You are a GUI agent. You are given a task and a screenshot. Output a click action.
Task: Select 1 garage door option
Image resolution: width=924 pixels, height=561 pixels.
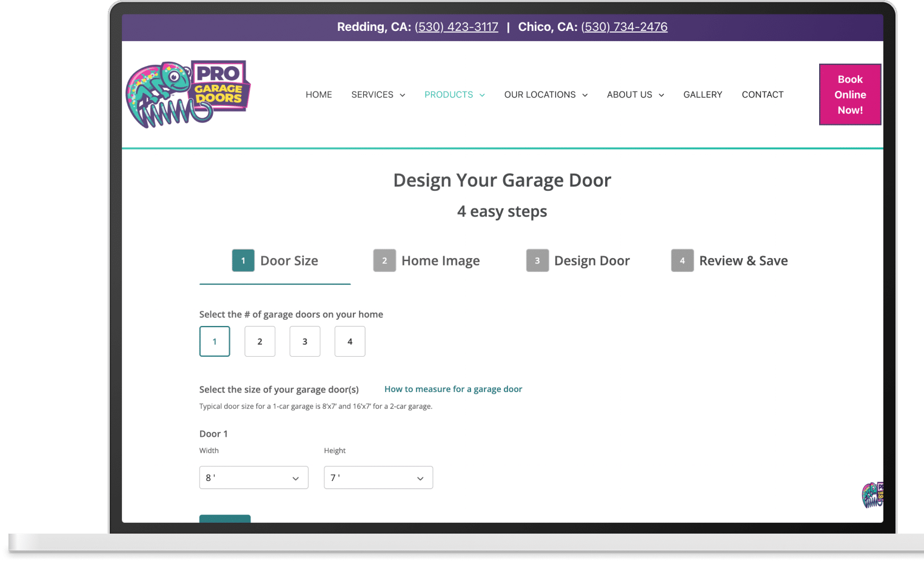215,342
